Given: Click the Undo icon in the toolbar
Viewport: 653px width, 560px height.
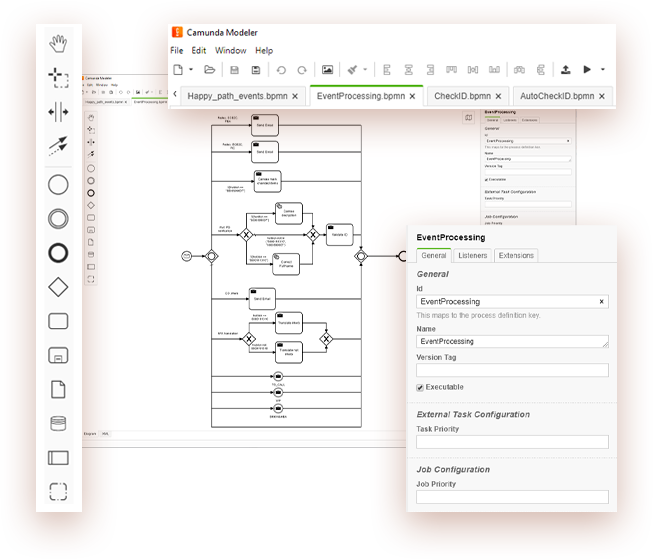Looking at the screenshot, I should click(x=279, y=70).
